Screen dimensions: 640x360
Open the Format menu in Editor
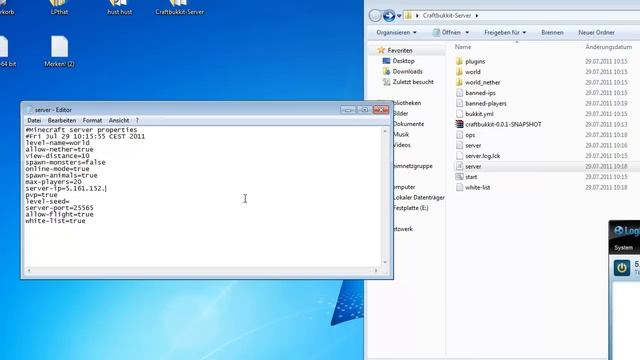(92, 120)
